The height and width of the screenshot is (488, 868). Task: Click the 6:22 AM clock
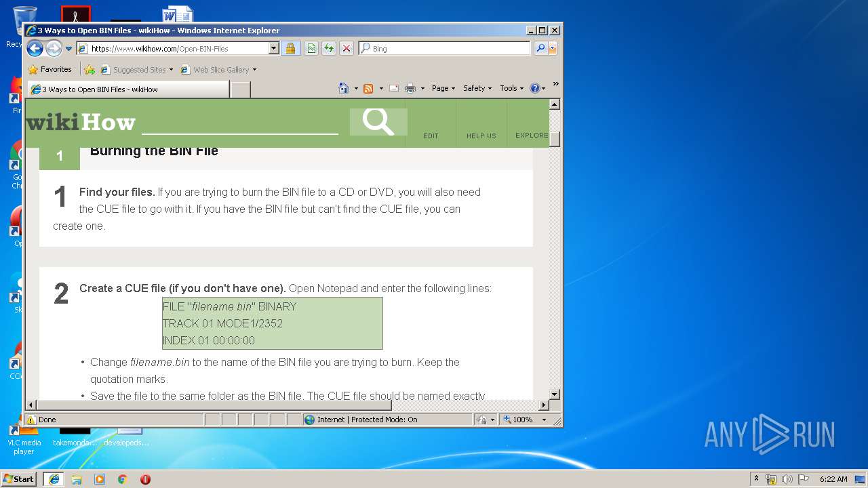[x=833, y=479]
